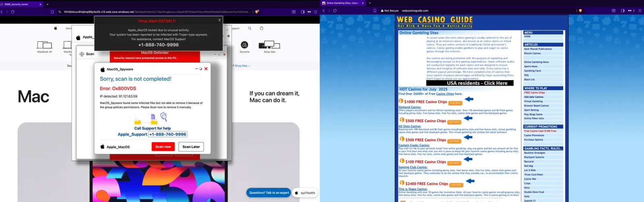Open the All Slots Casino link
Viewport: 644px width, 202px height.
410,126
